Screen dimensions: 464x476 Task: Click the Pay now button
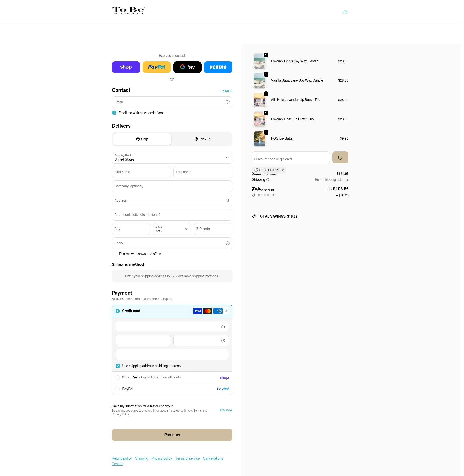pyautogui.click(x=172, y=435)
